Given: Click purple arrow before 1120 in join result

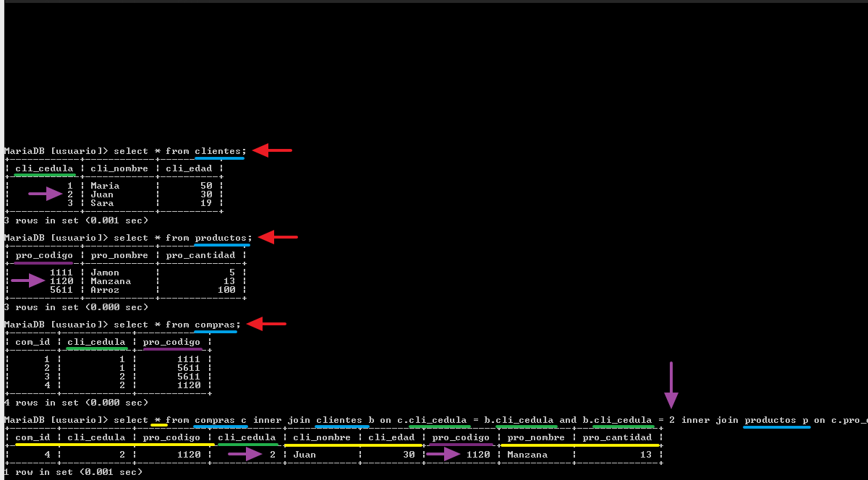Looking at the screenshot, I should click(x=443, y=454).
